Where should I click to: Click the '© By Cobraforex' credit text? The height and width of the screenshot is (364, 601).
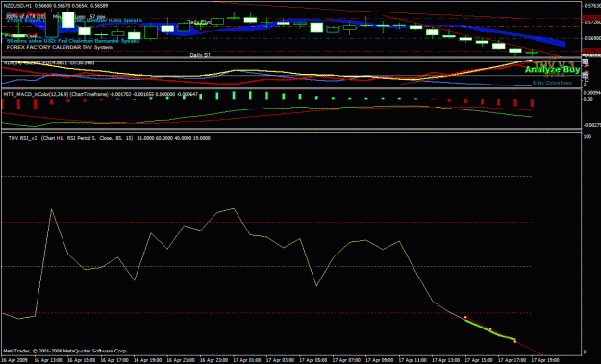[x=552, y=83]
